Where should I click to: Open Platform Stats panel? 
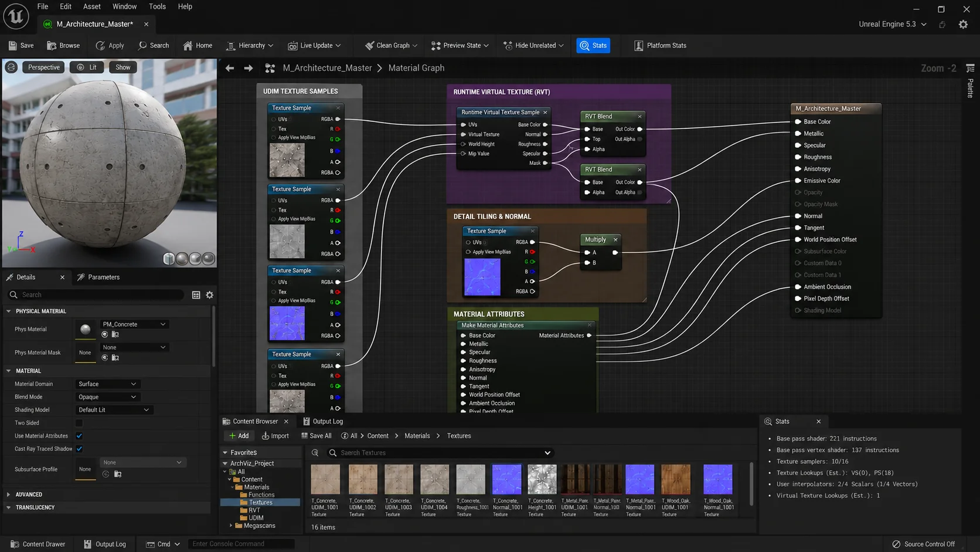[660, 45]
